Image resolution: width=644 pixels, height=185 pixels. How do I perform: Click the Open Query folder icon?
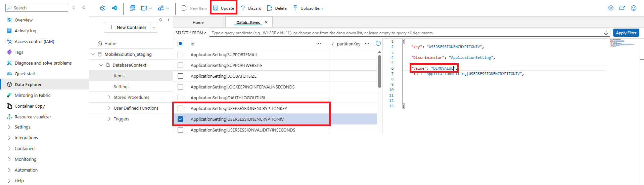tap(144, 8)
